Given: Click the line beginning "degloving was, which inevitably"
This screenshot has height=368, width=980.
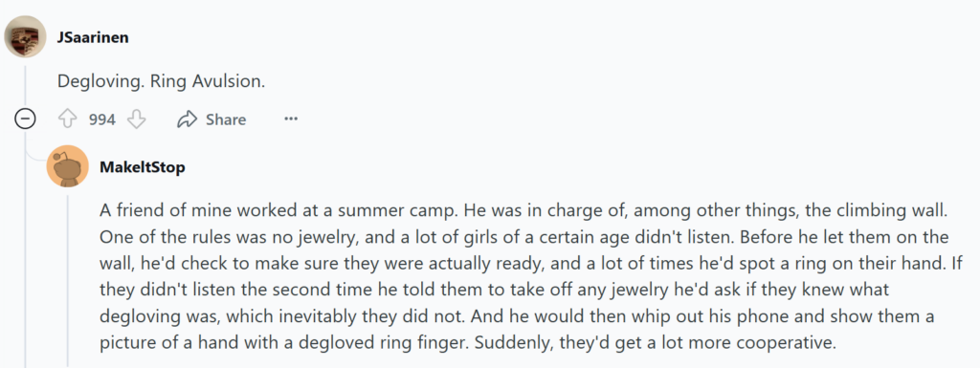Looking at the screenshot, I should [517, 316].
